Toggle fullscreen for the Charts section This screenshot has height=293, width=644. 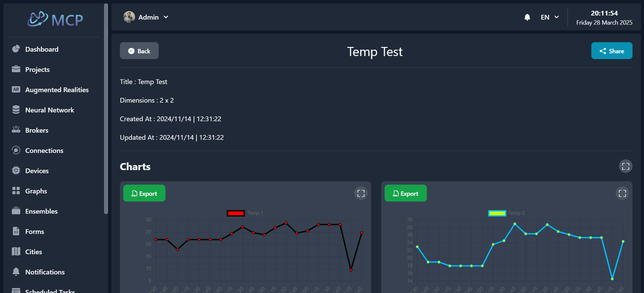tap(625, 166)
